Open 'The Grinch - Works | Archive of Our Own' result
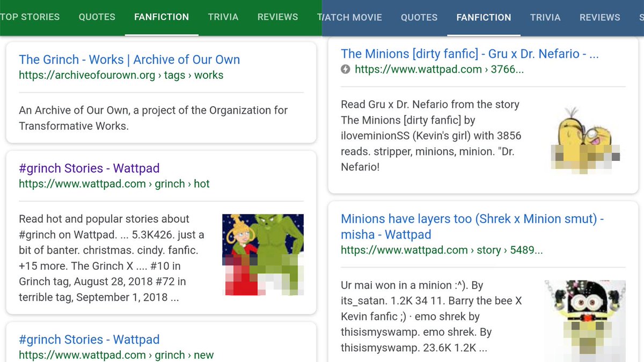This screenshot has width=644, height=362. coord(129,60)
